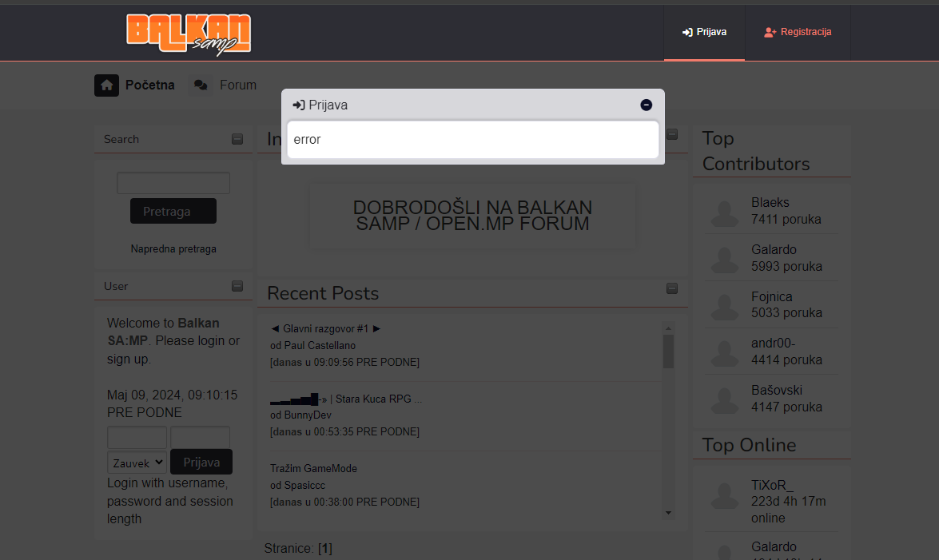Click the Recent Posts scrollbar thumb

(x=668, y=351)
